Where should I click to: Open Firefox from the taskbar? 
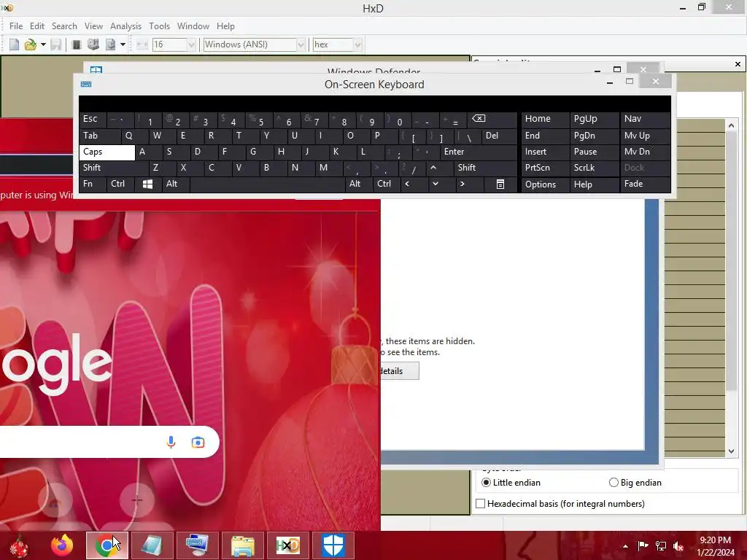62,545
